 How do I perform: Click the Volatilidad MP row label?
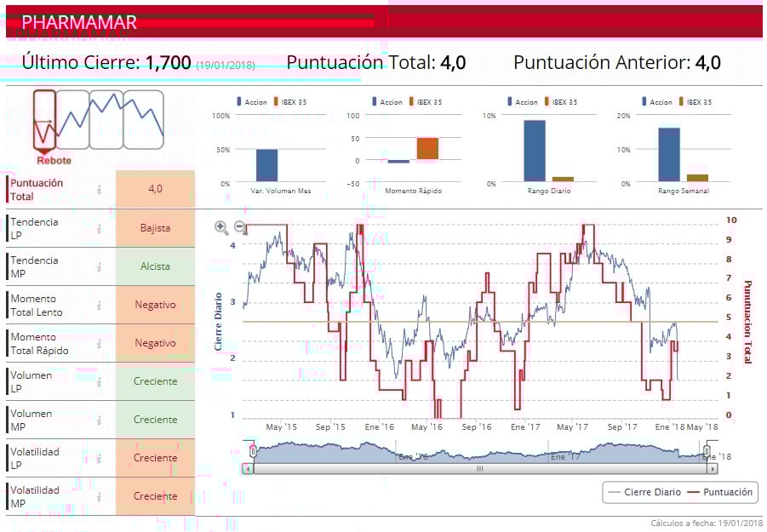(35, 497)
